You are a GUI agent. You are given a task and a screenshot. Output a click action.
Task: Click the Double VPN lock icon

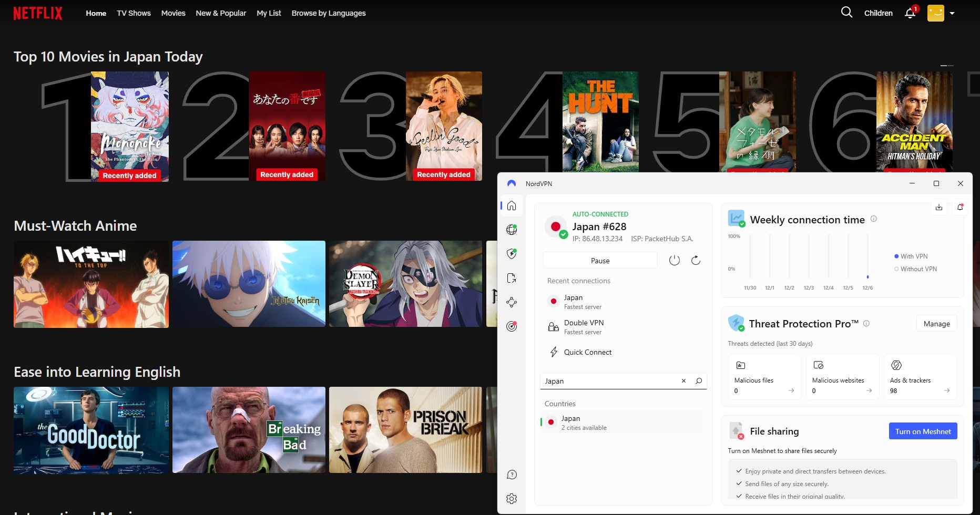click(554, 327)
